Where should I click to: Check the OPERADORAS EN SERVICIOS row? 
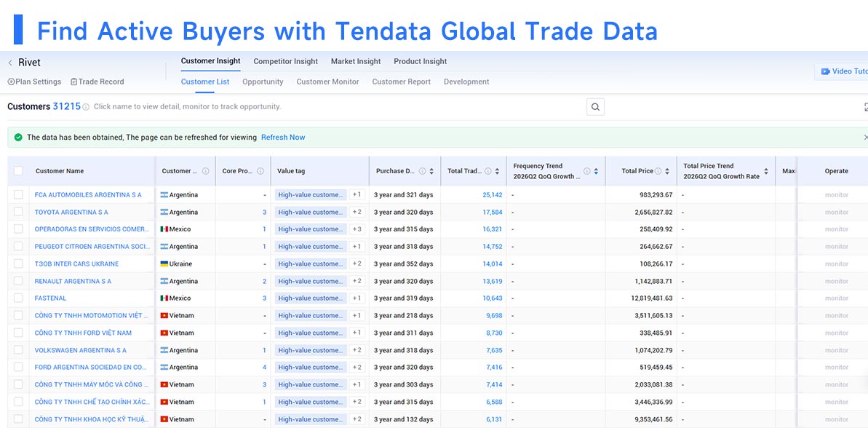point(18,229)
